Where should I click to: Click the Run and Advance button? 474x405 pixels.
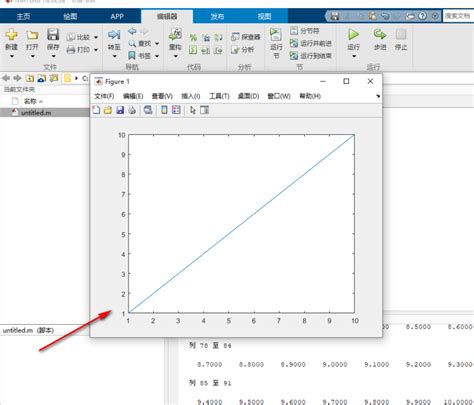pos(311,43)
